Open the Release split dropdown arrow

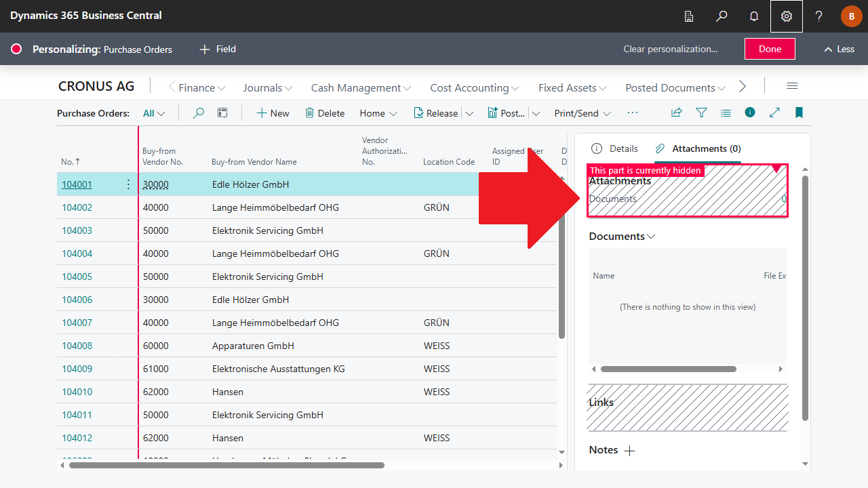(x=469, y=113)
